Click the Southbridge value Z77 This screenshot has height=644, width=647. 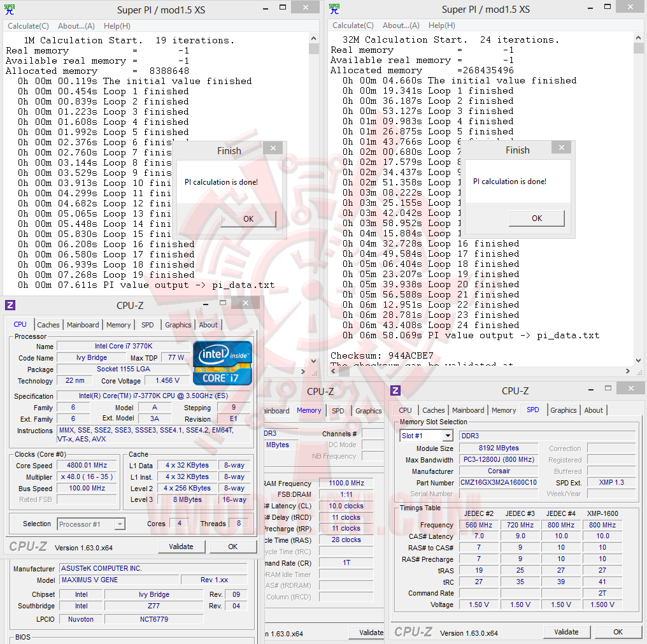[154, 606]
